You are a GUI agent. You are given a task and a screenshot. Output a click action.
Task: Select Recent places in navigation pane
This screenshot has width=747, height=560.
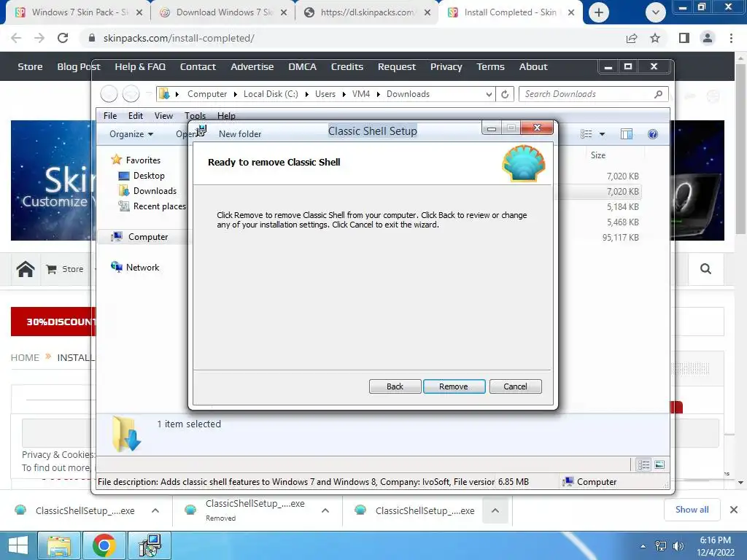[x=159, y=206]
